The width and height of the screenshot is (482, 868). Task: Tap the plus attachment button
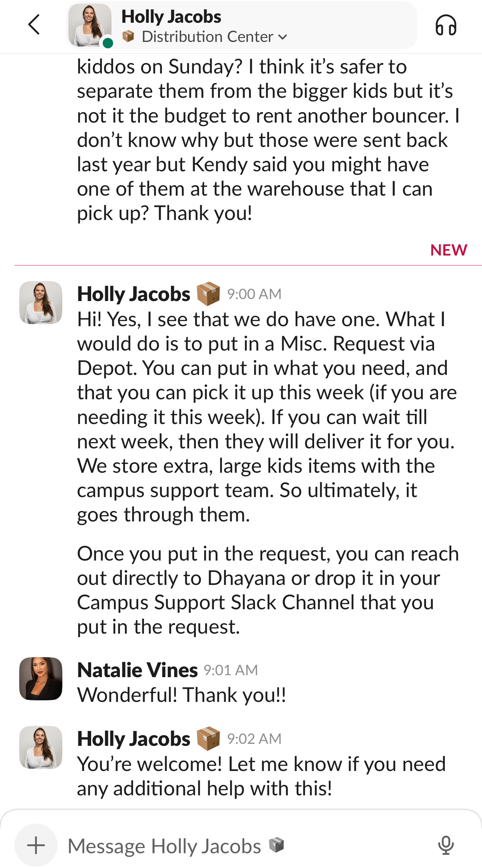pos(36,845)
